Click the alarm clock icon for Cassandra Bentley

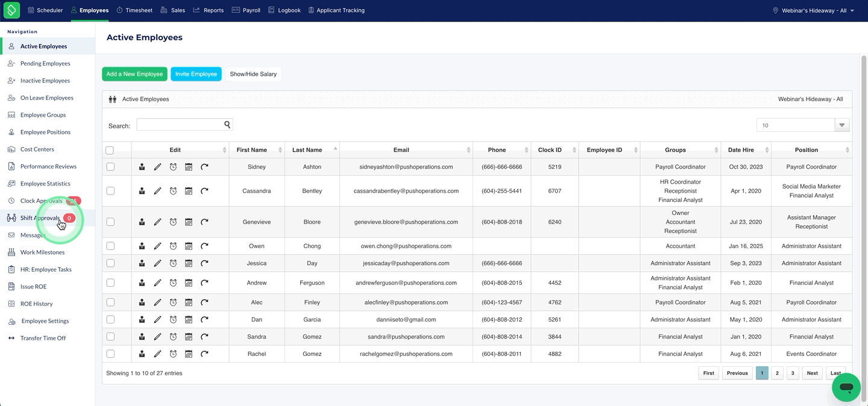[173, 191]
